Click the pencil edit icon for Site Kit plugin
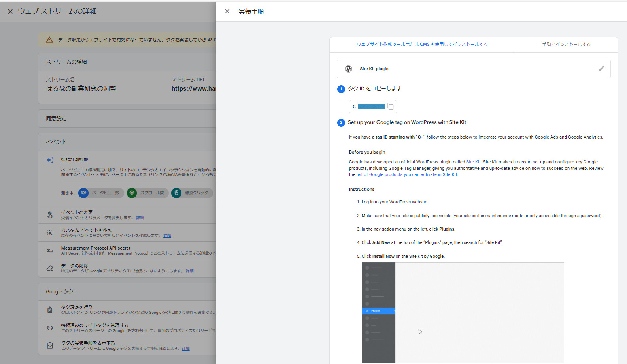 coord(601,69)
